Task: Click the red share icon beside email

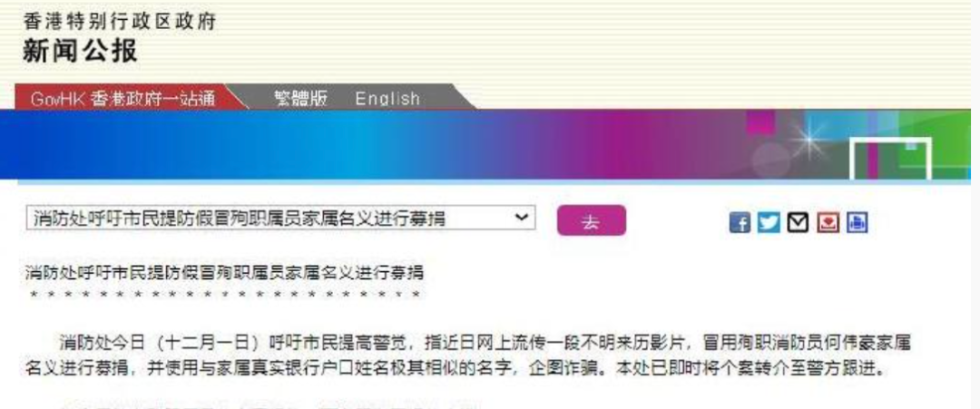Action: tap(827, 222)
